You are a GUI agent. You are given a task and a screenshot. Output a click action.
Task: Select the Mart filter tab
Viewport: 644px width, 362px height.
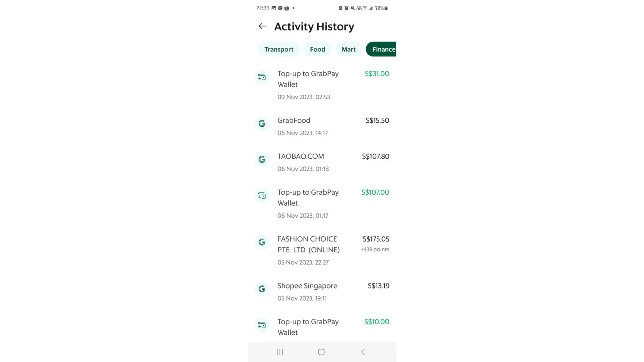348,49
